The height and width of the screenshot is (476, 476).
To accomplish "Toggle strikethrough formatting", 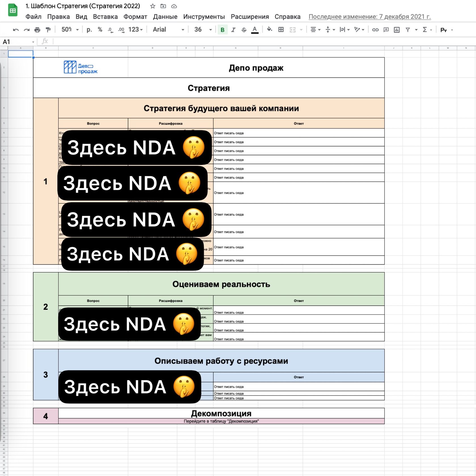I will tap(244, 30).
